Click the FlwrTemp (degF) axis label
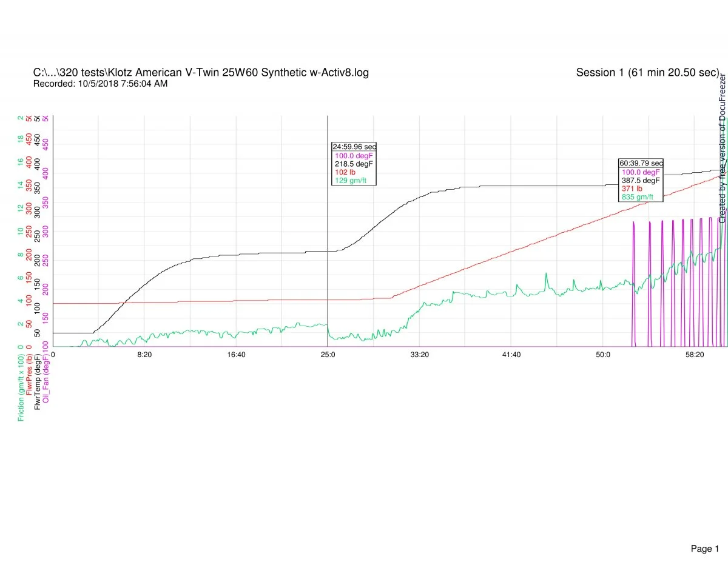Image resolution: width=728 pixels, height=562 pixels. click(x=38, y=383)
